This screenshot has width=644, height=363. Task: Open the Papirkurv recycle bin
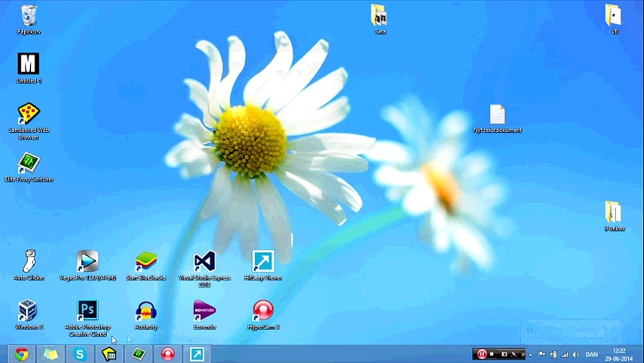tap(29, 19)
